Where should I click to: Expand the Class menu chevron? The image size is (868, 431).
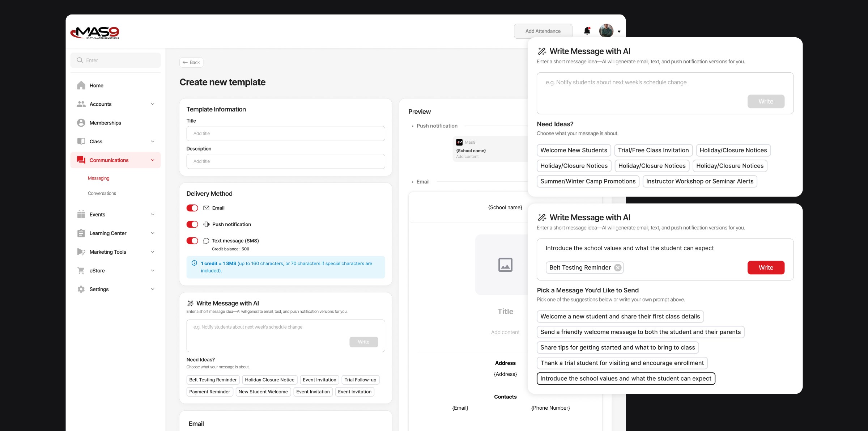pos(153,141)
